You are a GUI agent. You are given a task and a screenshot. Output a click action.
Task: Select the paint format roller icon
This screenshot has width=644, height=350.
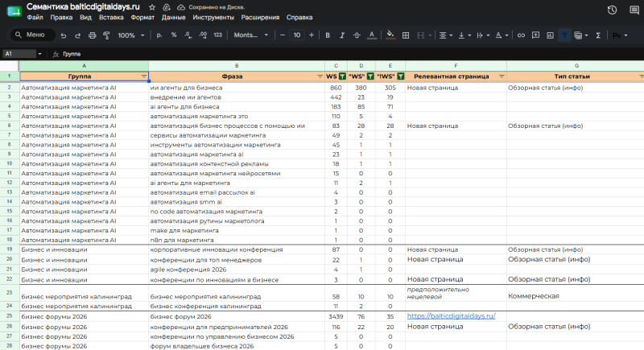click(106, 35)
